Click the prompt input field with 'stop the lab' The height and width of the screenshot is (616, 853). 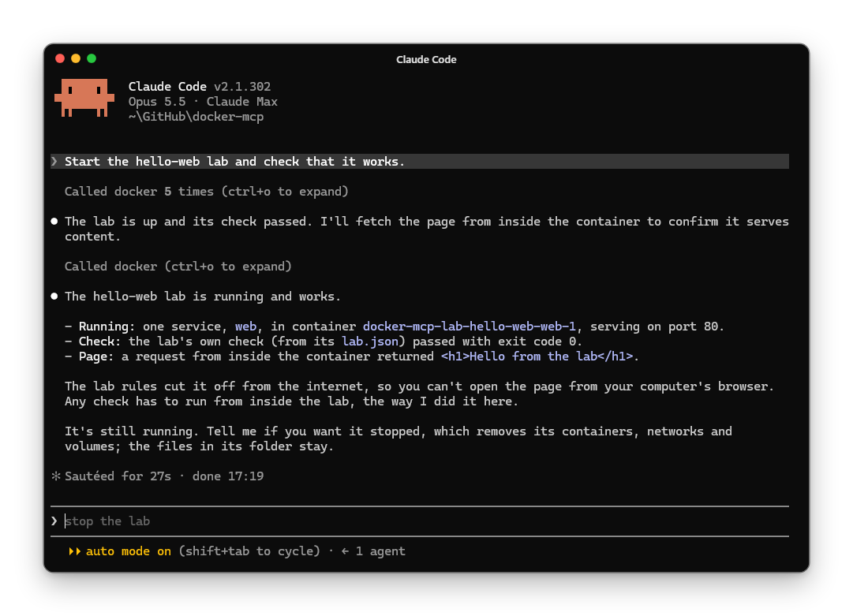(420, 521)
